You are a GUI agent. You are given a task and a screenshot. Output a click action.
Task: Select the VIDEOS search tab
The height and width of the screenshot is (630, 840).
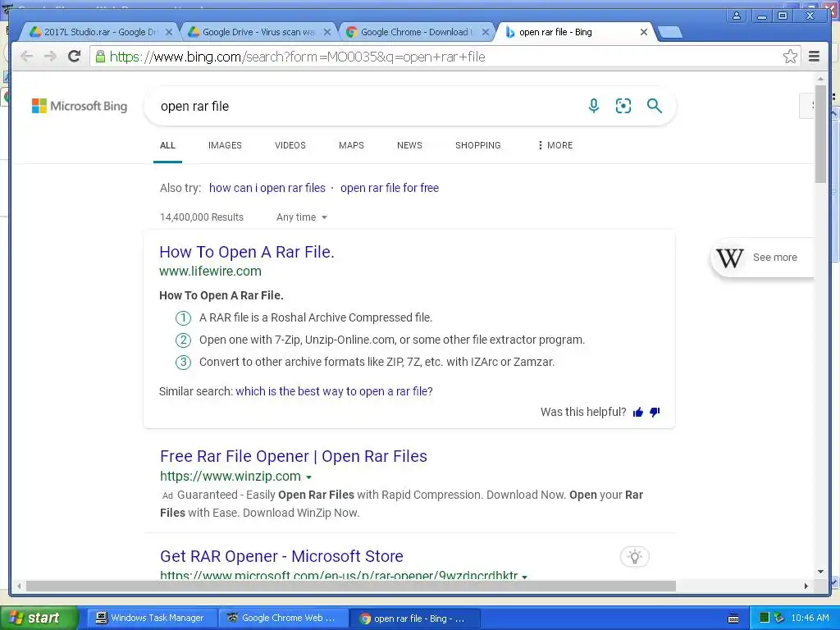coord(290,145)
